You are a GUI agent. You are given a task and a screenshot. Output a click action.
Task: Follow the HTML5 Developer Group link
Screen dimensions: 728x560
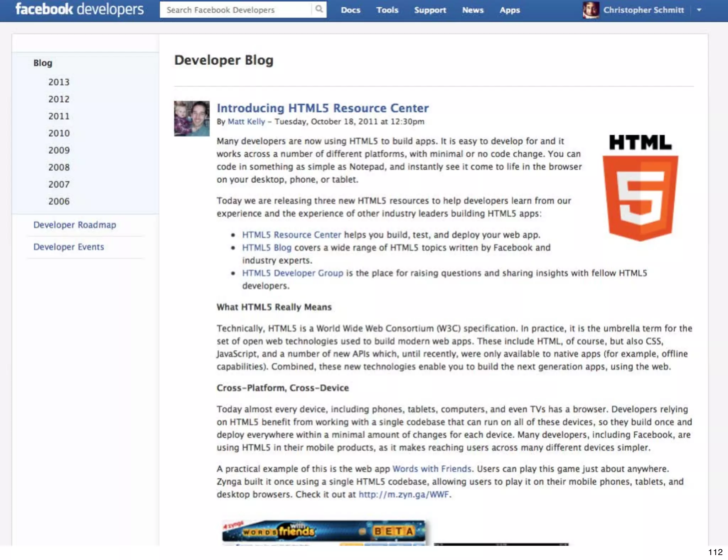click(293, 273)
